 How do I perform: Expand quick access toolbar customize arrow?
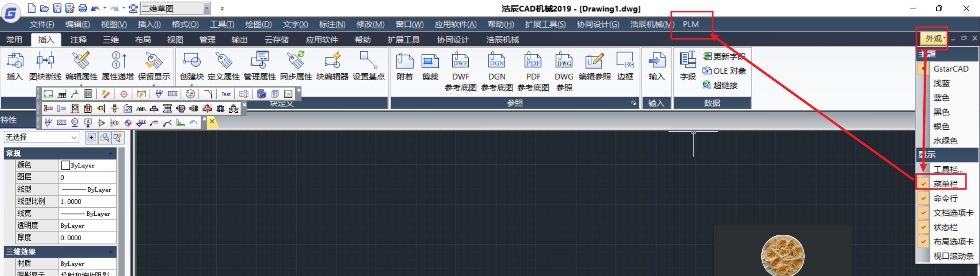click(222, 8)
